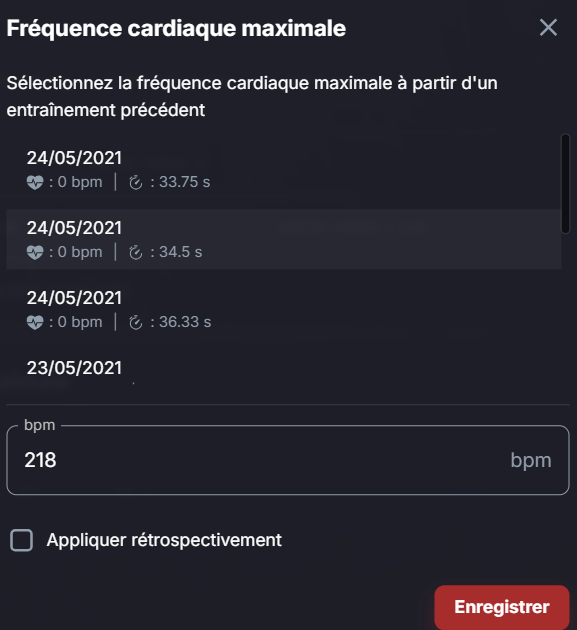Click heart rate icon of 36.33 s entry
This screenshot has width=577, height=630.
[35, 322]
